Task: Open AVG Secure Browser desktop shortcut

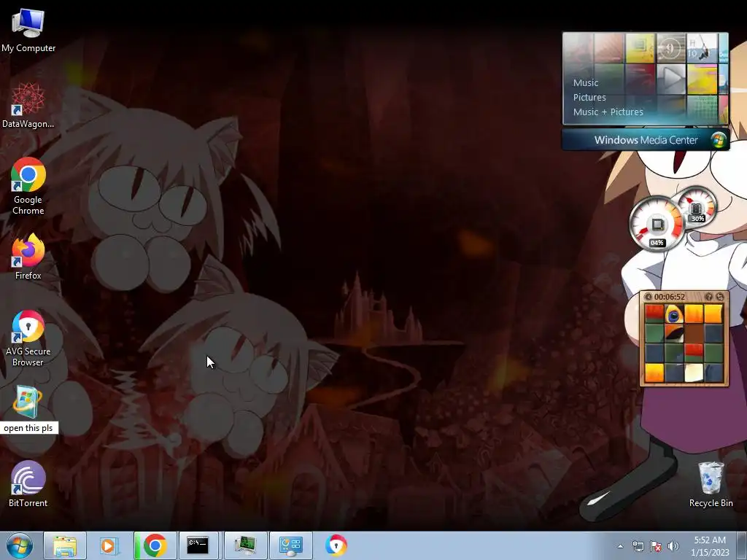Action: [x=28, y=338]
